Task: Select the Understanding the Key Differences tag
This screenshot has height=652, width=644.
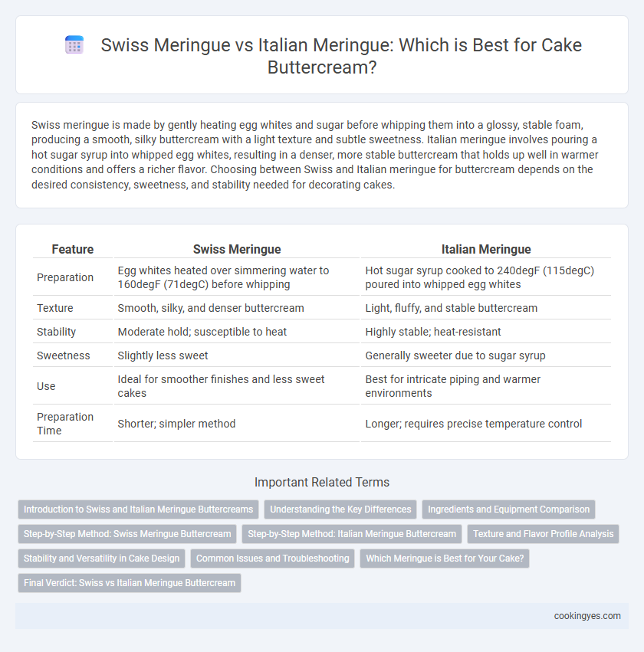Action: 340,509
